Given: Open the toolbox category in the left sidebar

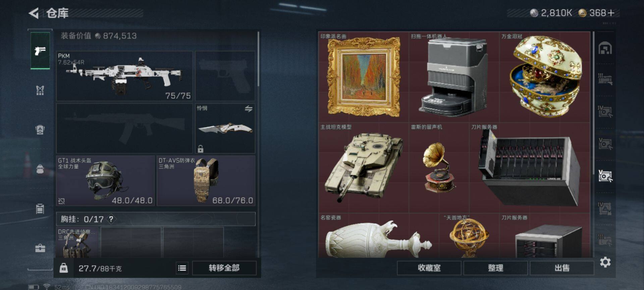Looking at the screenshot, I should (40, 248).
